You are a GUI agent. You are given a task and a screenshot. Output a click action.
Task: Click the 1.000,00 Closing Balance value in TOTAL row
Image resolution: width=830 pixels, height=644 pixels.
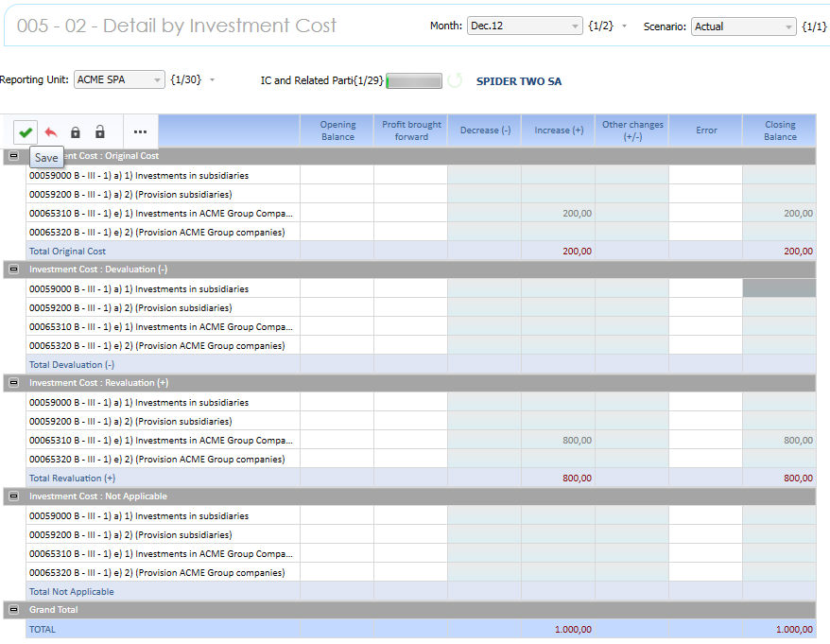(x=794, y=629)
